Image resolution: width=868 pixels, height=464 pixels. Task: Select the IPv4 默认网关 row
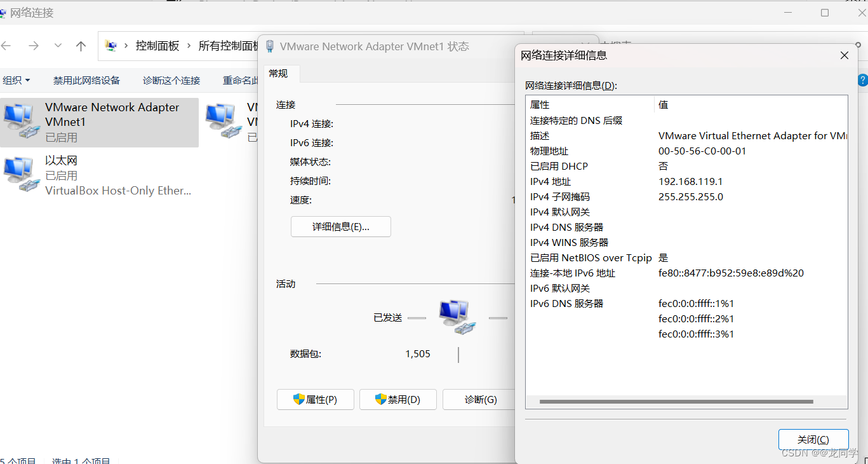[x=686, y=212]
